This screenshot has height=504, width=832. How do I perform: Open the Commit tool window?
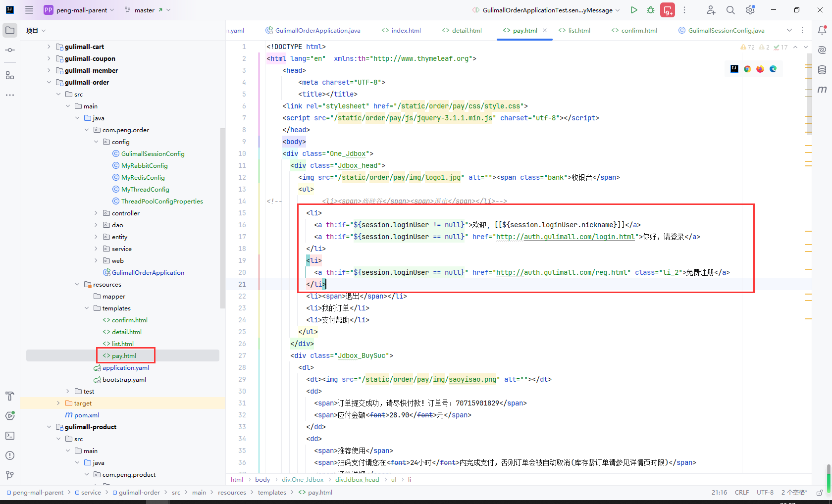point(10,50)
